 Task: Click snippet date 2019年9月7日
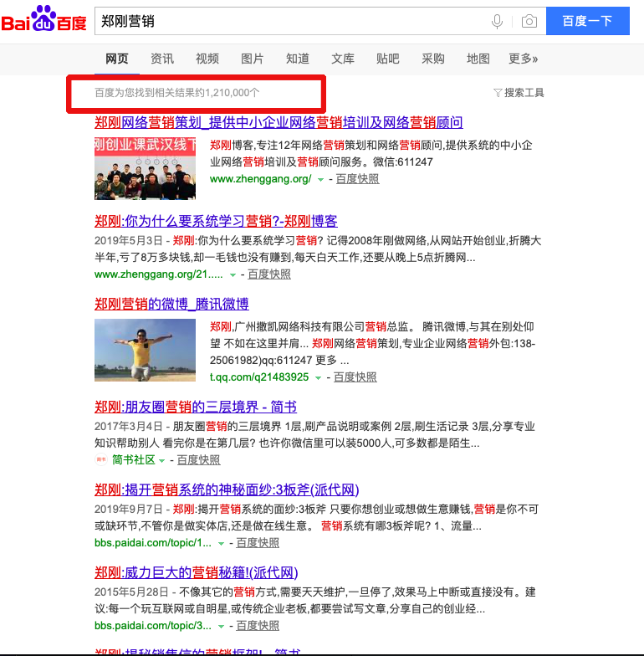129,509
